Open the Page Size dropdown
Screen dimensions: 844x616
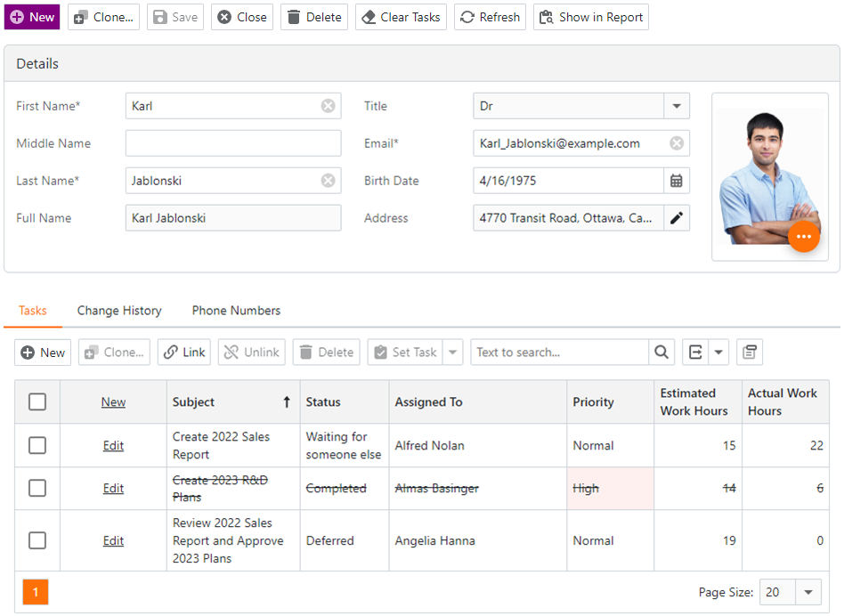tap(807, 592)
